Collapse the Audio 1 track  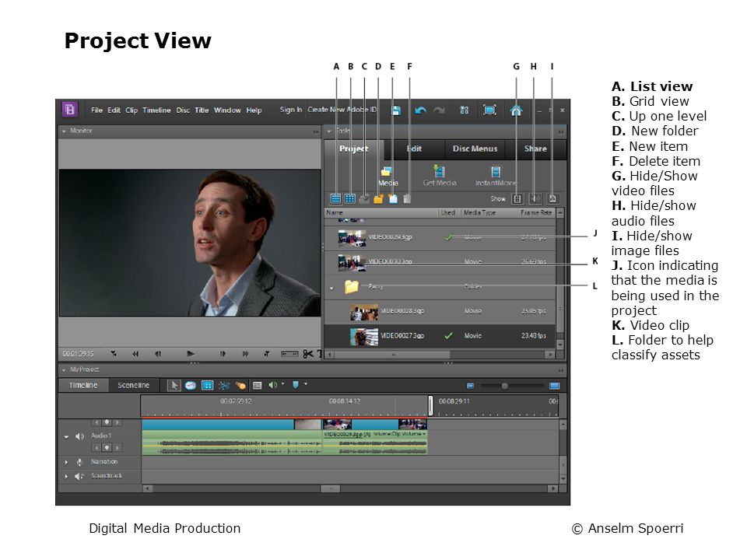(x=66, y=436)
